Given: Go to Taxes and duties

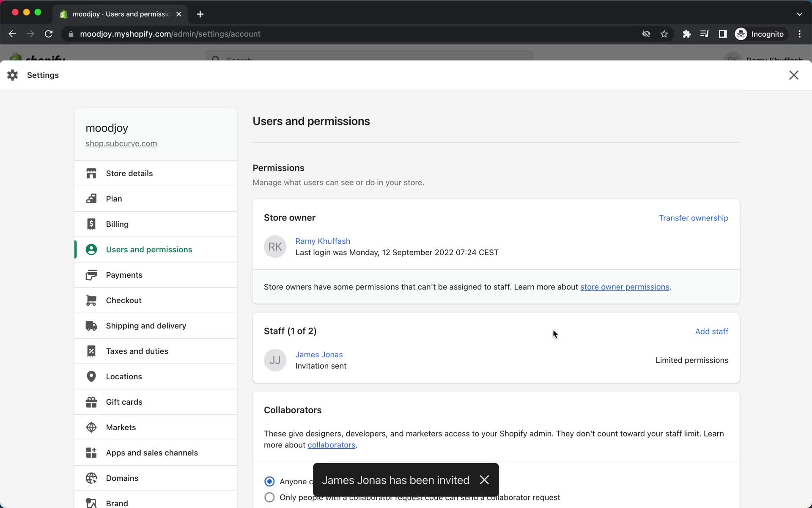Looking at the screenshot, I should (x=156, y=351).
